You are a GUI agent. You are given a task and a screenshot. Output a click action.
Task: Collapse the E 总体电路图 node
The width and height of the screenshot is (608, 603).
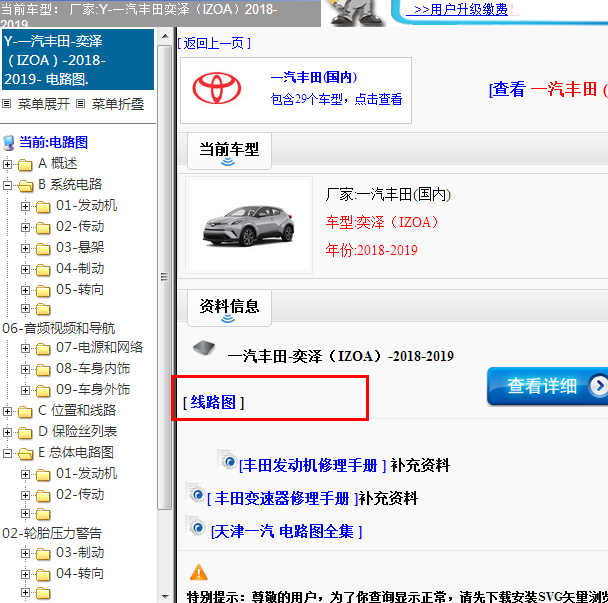point(7,453)
